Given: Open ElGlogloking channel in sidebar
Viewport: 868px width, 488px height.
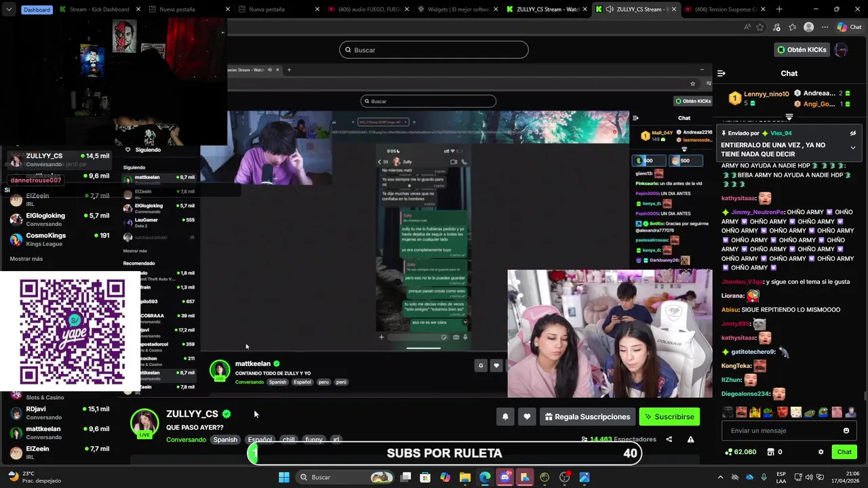Looking at the screenshot, I should (60, 220).
